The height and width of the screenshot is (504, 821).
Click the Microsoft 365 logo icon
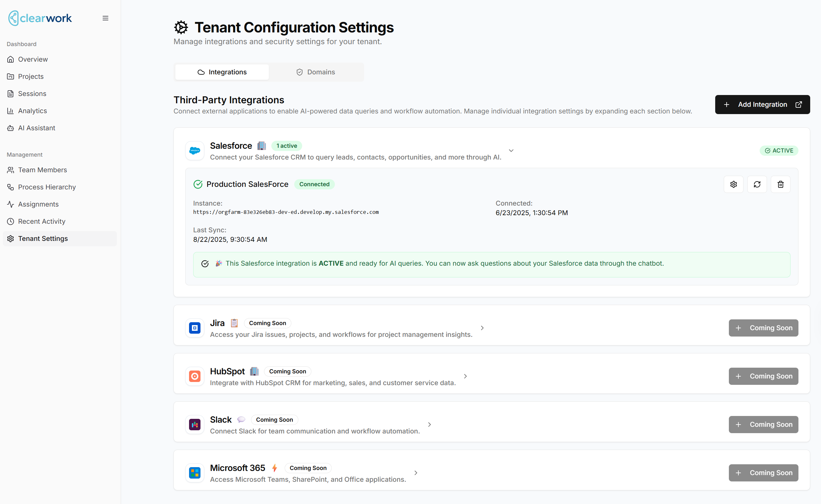click(x=194, y=473)
